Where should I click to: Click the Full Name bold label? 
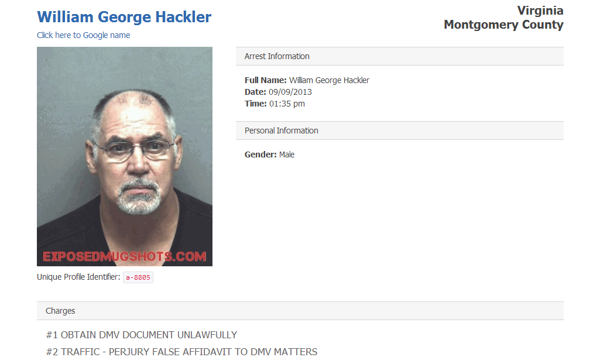pos(266,81)
